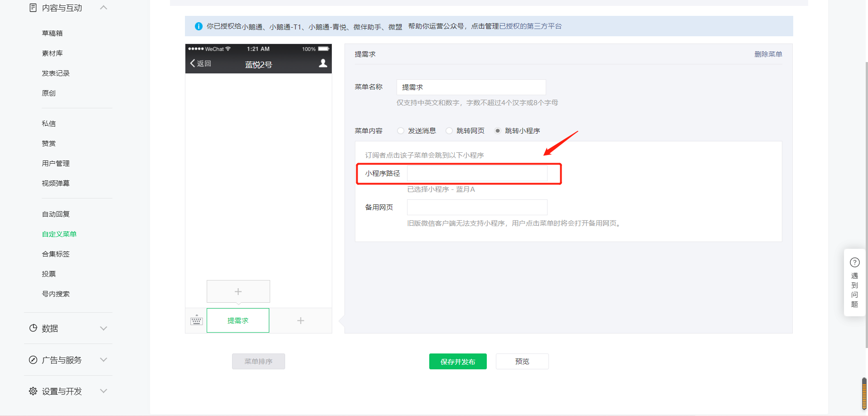Open 自定义菜单 in the sidebar

coord(59,234)
